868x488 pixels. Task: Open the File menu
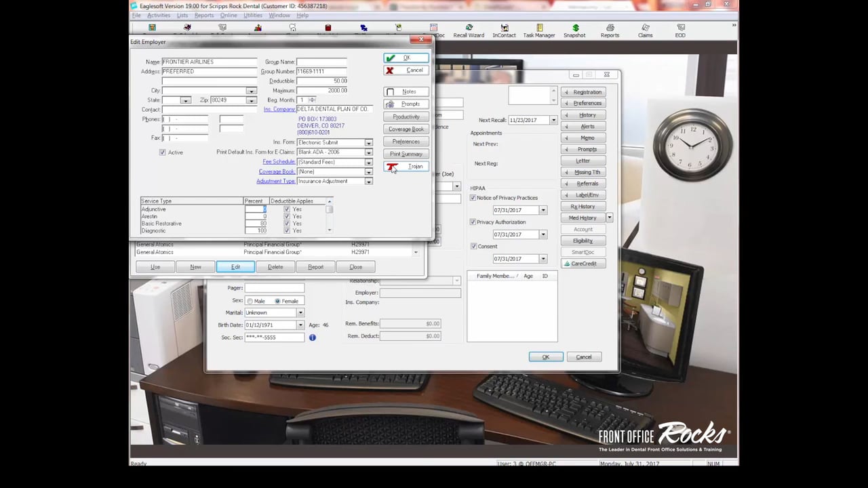point(136,16)
